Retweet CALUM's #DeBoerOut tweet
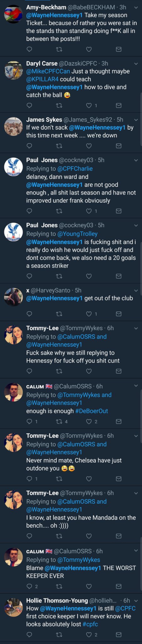The width and height of the screenshot is (142, 644). click(x=59, y=422)
